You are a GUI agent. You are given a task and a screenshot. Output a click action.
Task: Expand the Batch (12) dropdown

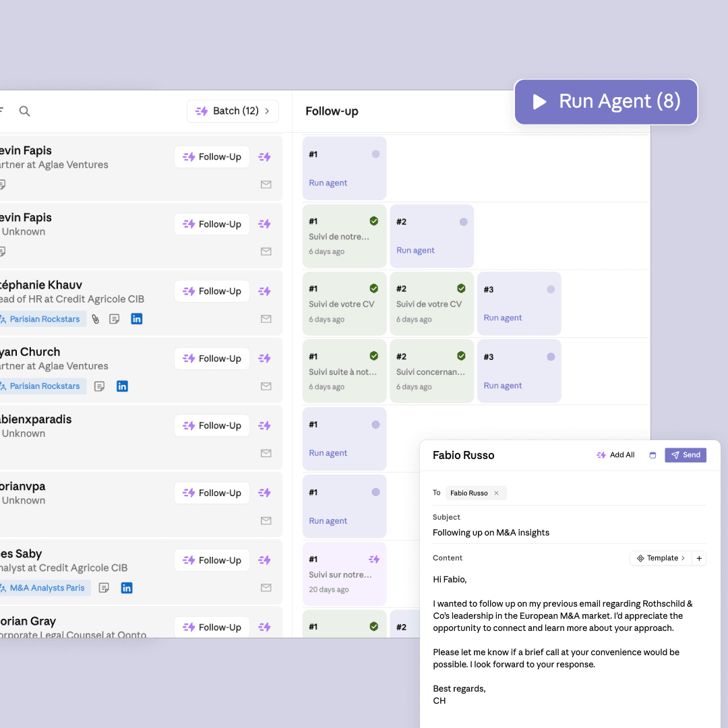233,111
